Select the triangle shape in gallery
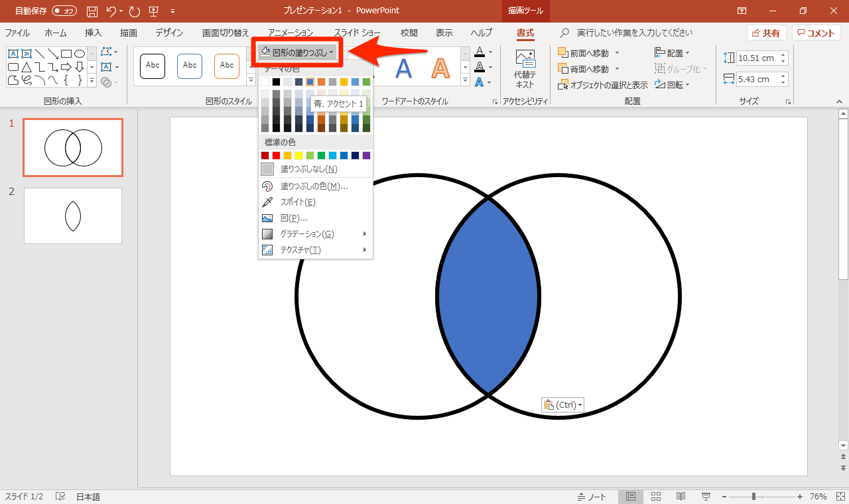Image resolution: width=849 pixels, height=504 pixels. click(27, 67)
